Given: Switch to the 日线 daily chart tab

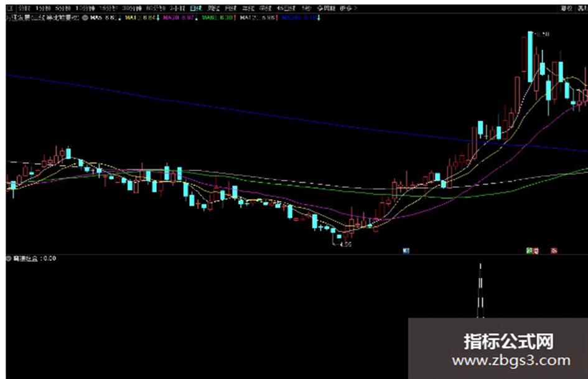Looking at the screenshot, I should [196, 8].
